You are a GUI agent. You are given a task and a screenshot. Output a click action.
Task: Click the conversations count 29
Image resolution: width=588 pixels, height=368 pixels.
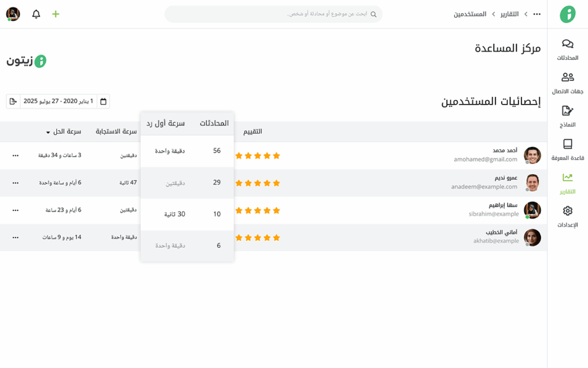click(x=216, y=182)
